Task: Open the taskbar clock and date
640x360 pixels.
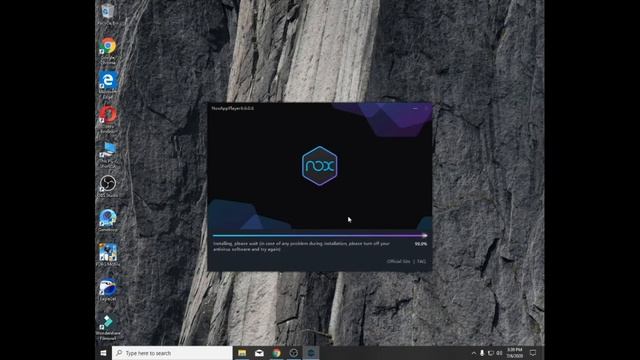Action: point(515,353)
